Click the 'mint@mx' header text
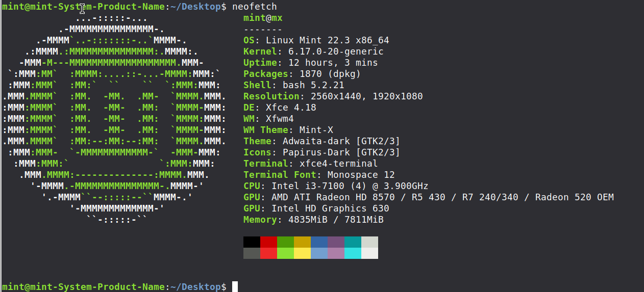This screenshot has width=644, height=292. click(x=263, y=18)
